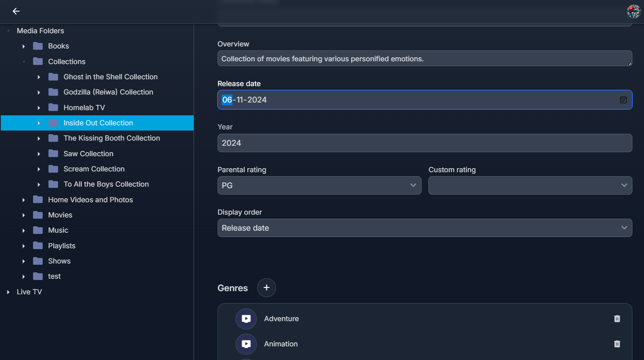Delete the Adventure genre

tap(617, 319)
